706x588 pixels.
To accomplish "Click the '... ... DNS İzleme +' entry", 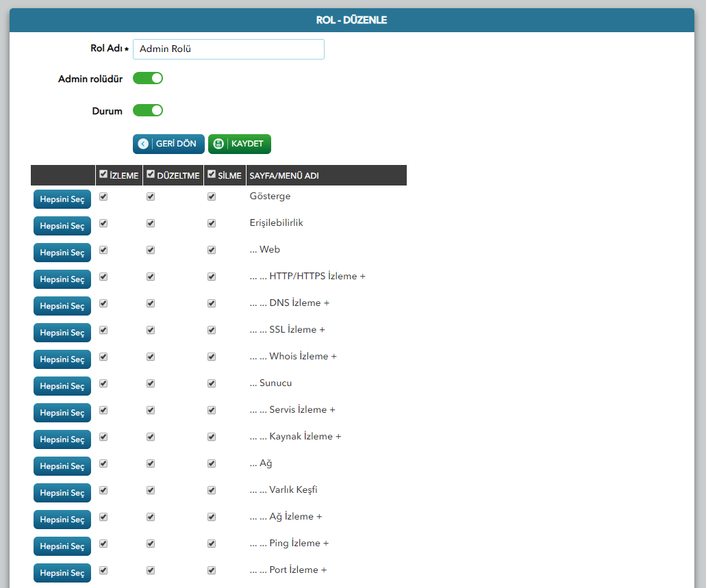I will [290, 303].
